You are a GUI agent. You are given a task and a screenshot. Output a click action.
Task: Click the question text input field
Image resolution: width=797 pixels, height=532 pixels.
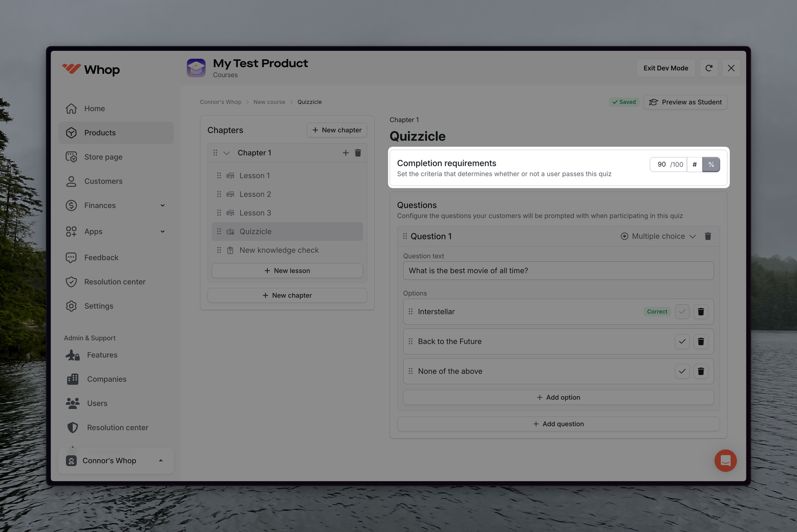point(558,271)
